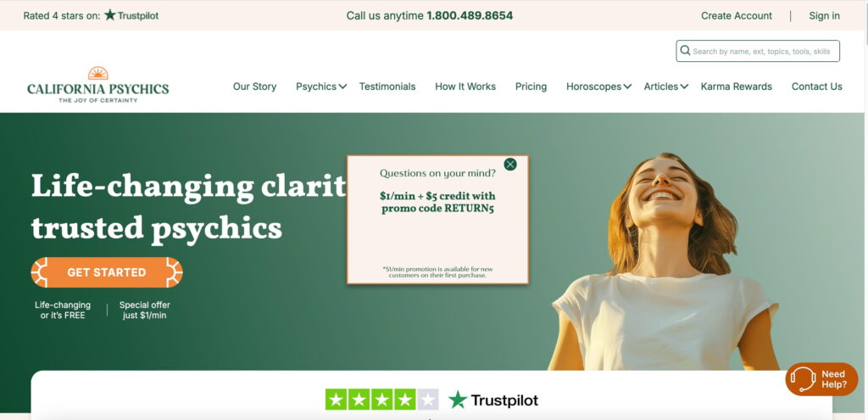Click the phone number 1.800.489.8654
Image resolution: width=868 pixels, height=420 pixels.
point(470,15)
